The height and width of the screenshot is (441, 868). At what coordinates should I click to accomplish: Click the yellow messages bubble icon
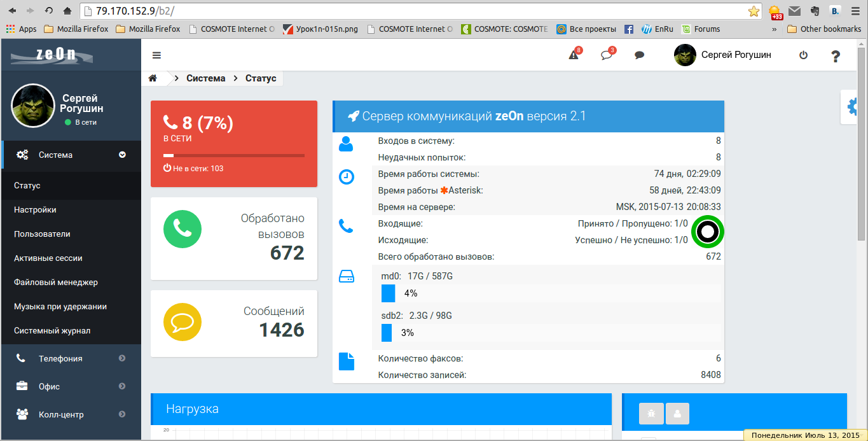point(183,322)
